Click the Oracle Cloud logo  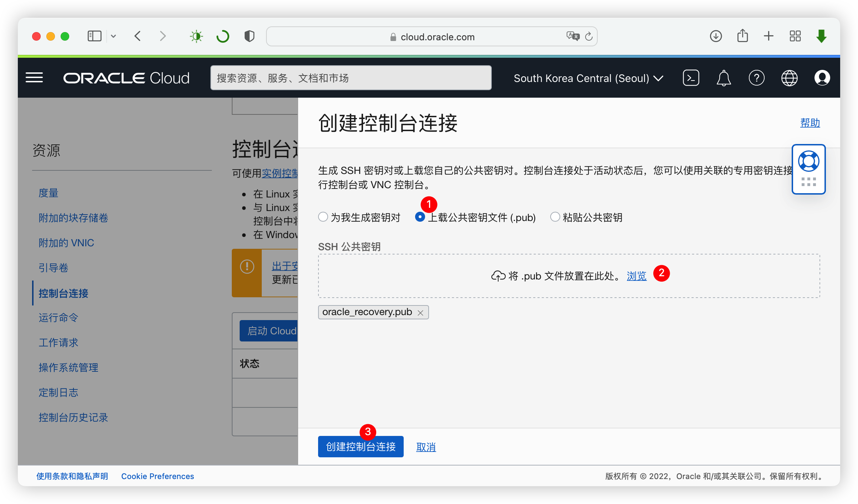[126, 78]
